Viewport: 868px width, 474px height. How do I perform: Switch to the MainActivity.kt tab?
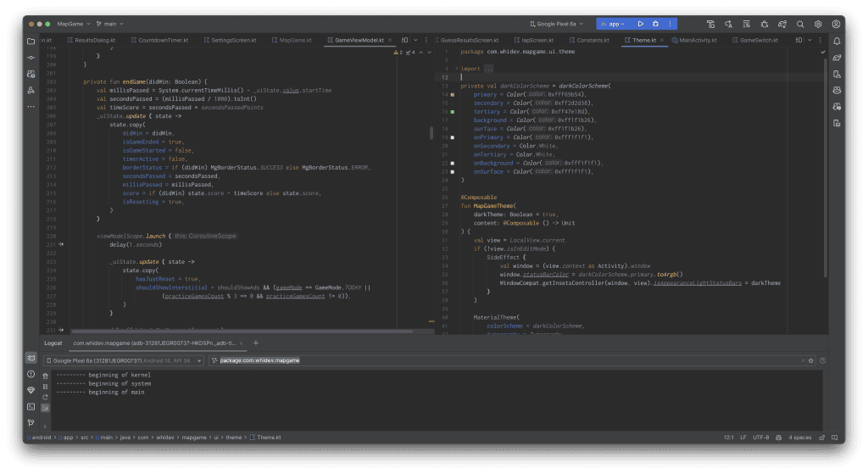[x=697, y=40]
